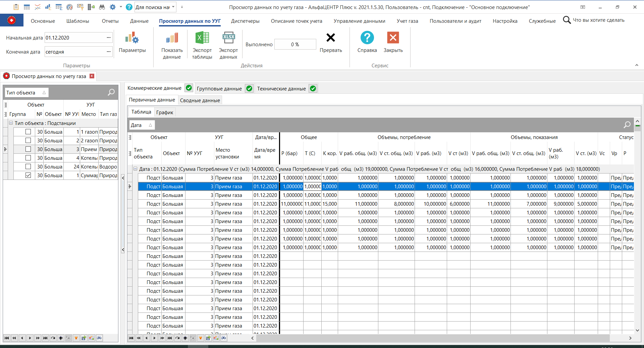Image resolution: width=644 pixels, height=348 pixels.
Task: Switch to the Сводные данные tab
Action: 200,100
